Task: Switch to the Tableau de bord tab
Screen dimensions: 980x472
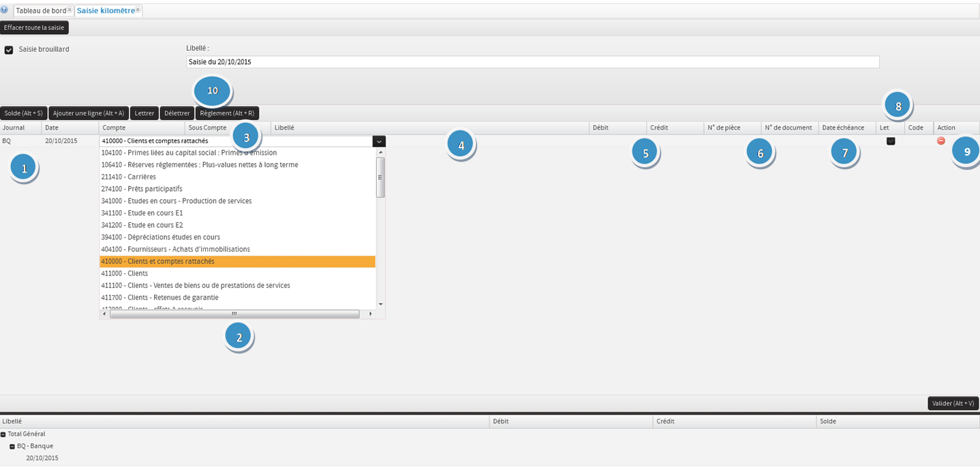Action: click(40, 11)
